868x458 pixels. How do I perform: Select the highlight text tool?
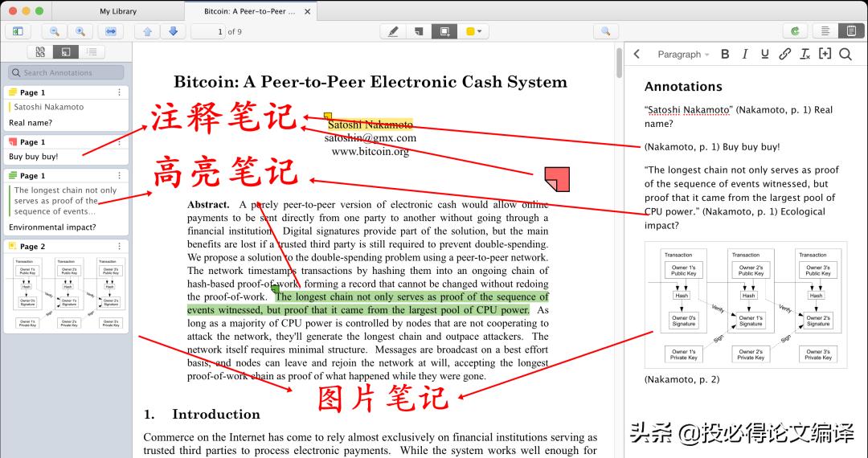393,31
